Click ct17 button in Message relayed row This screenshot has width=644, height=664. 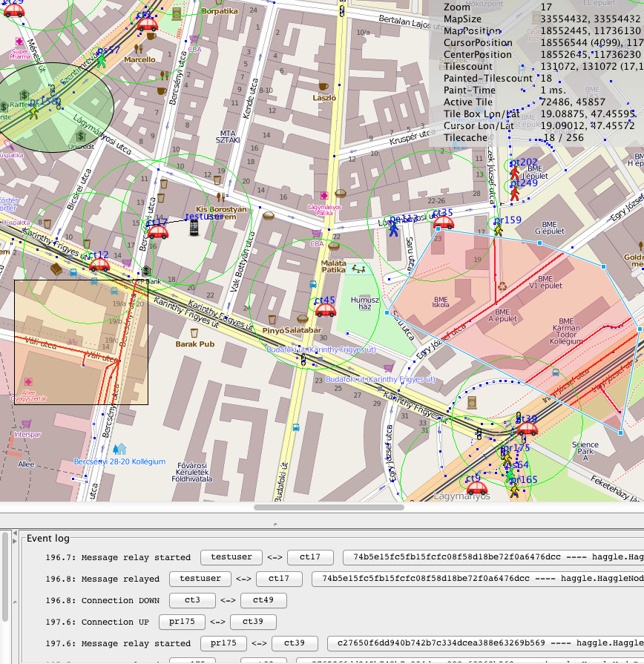[279, 579]
